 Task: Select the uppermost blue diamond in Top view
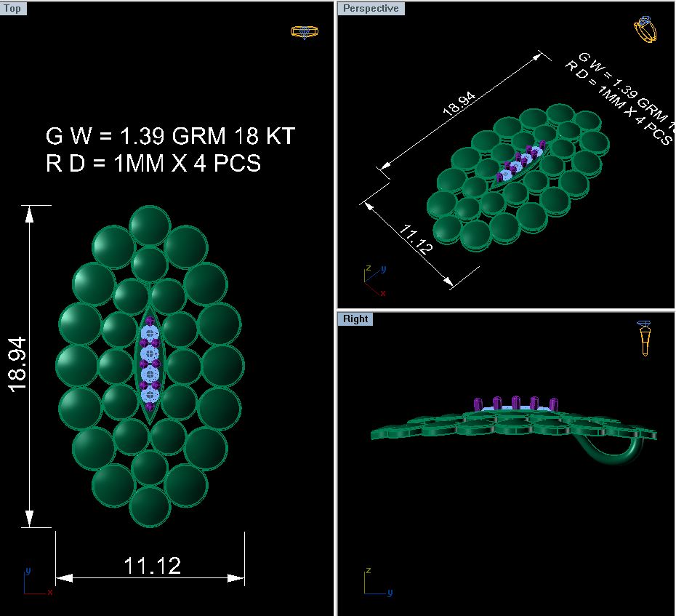tap(150, 334)
